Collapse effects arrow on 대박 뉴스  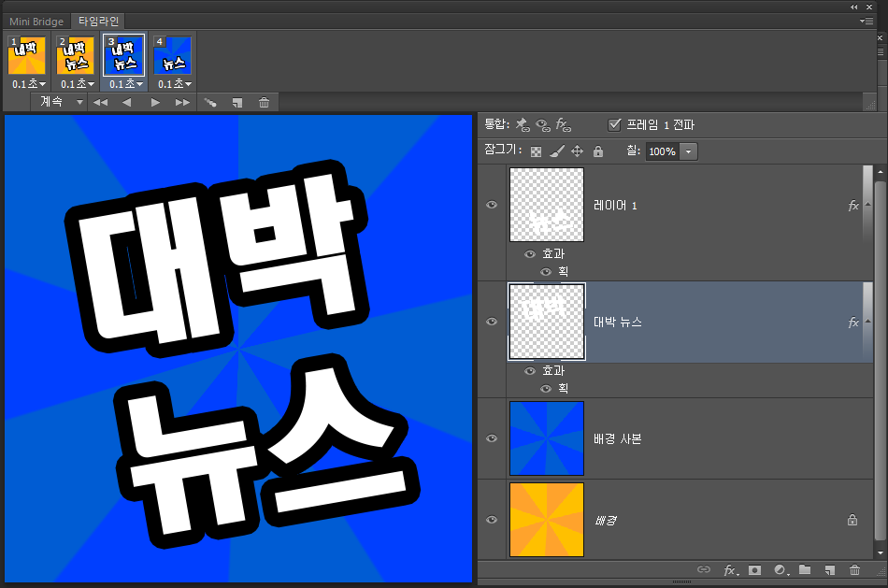[867, 322]
